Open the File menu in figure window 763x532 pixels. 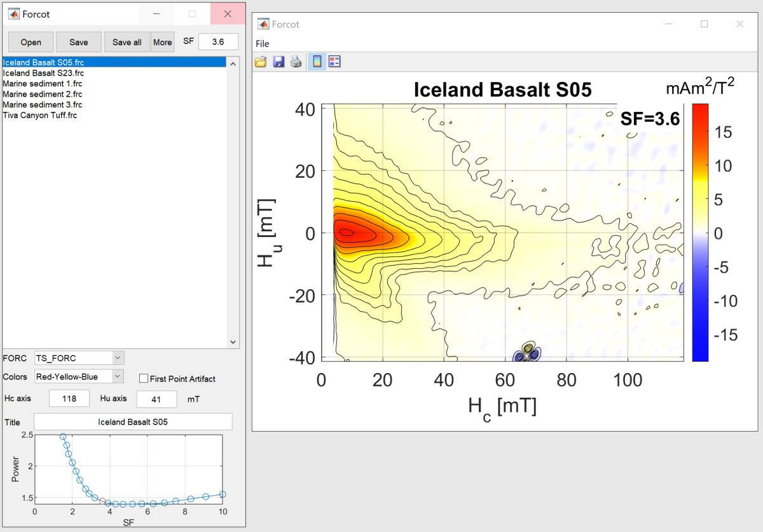(263, 44)
